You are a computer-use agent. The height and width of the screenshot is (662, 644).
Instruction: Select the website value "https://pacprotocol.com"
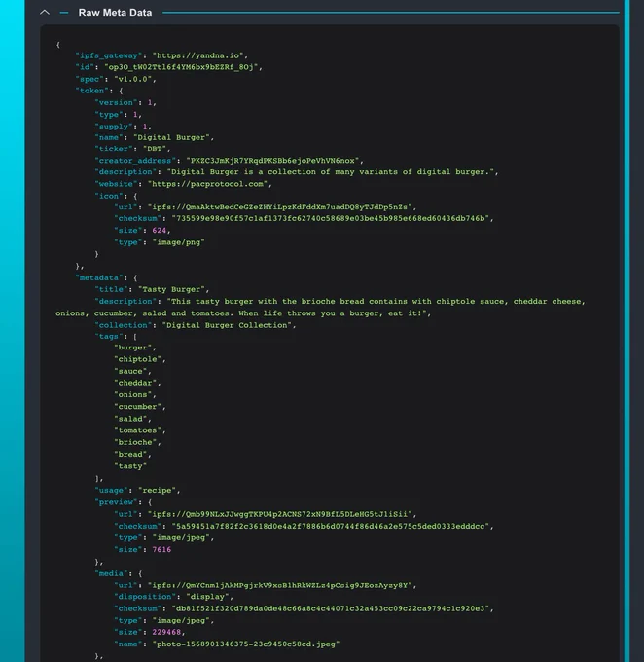coord(207,184)
